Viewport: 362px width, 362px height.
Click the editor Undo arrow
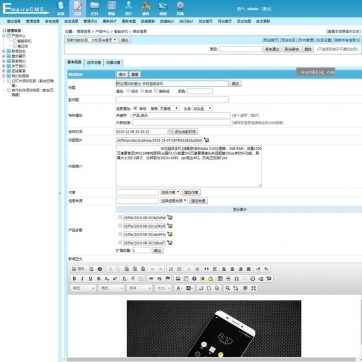(152, 269)
